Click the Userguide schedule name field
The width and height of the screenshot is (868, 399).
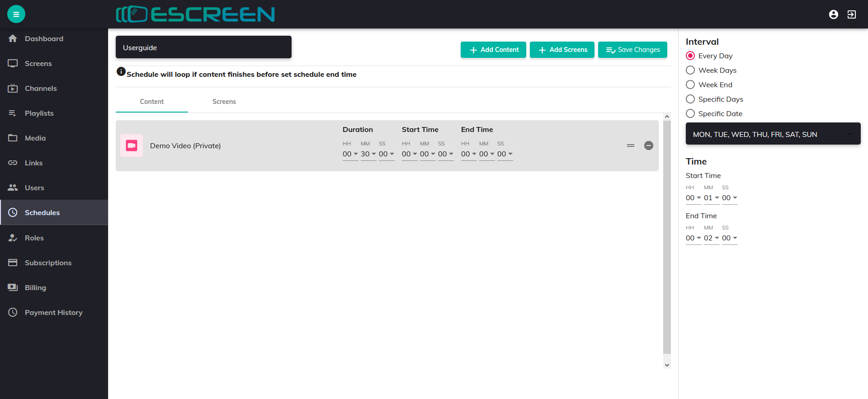pyautogui.click(x=203, y=47)
